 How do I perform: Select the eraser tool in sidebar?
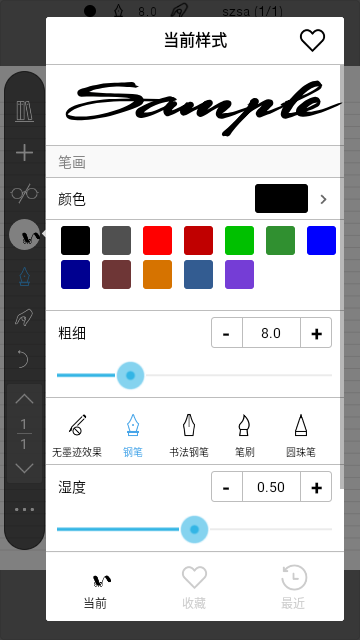click(x=24, y=318)
